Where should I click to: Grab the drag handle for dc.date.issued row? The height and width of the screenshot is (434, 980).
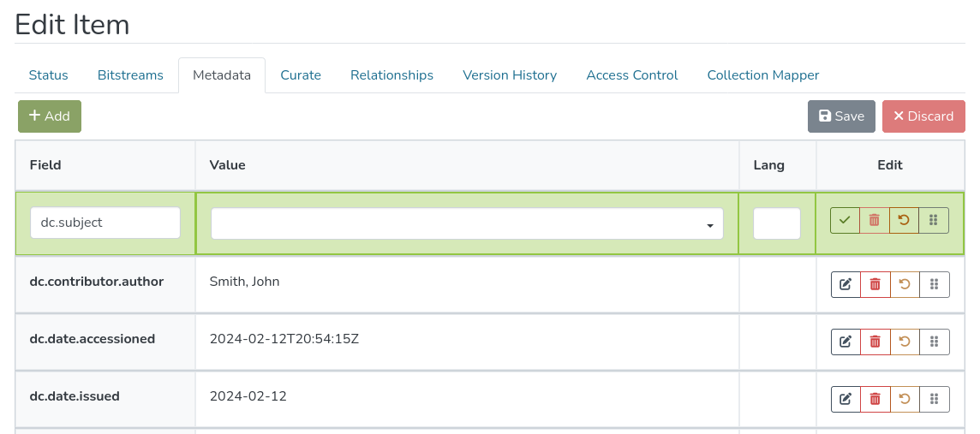pyautogui.click(x=935, y=399)
